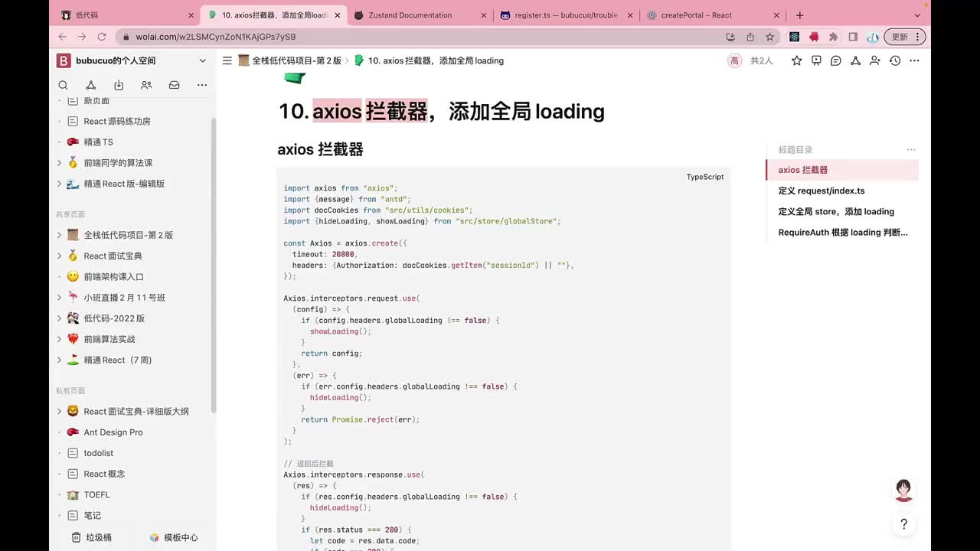Open the todolist page
Screen dimensions: 980x551
[x=99, y=453]
